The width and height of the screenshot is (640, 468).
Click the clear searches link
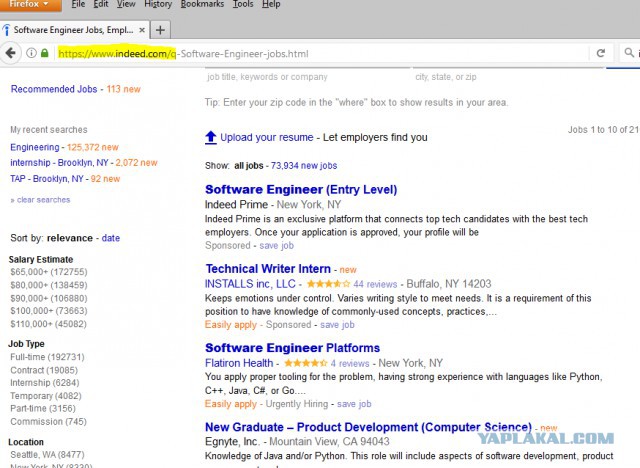click(43, 200)
